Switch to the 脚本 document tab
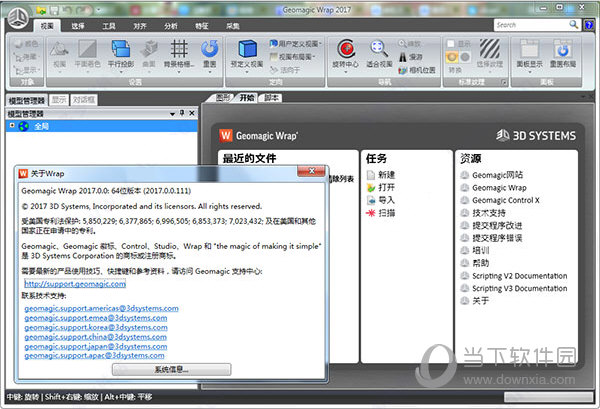The image size is (600, 409). 272,98
